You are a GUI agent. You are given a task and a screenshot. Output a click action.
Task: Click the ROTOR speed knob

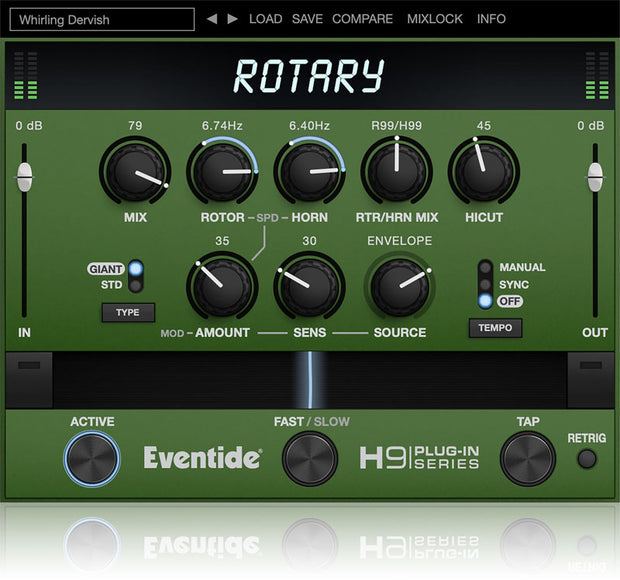[222, 171]
